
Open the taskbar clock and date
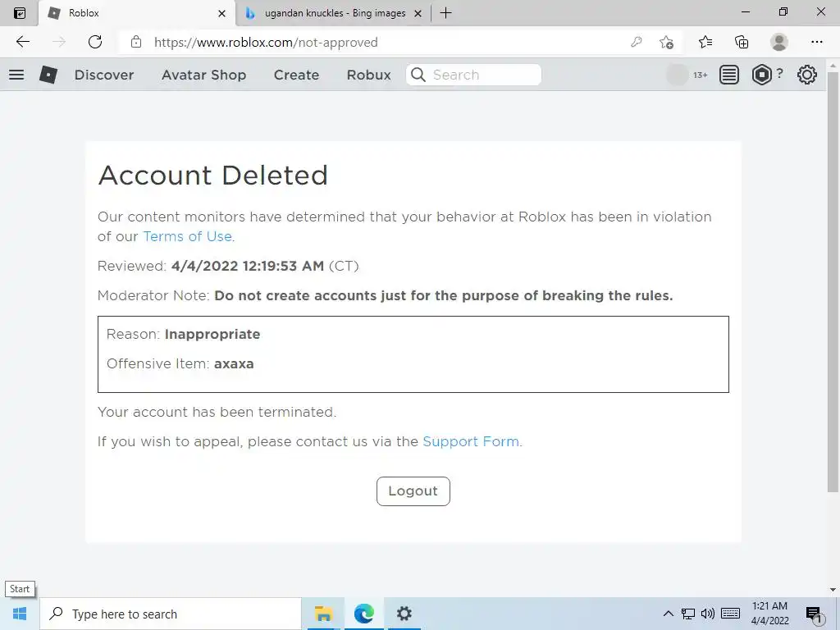tap(769, 614)
